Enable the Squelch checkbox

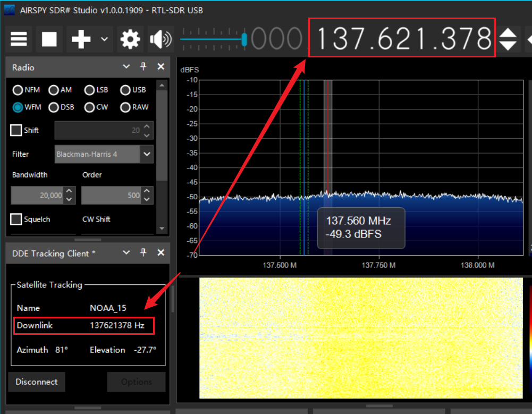16,219
